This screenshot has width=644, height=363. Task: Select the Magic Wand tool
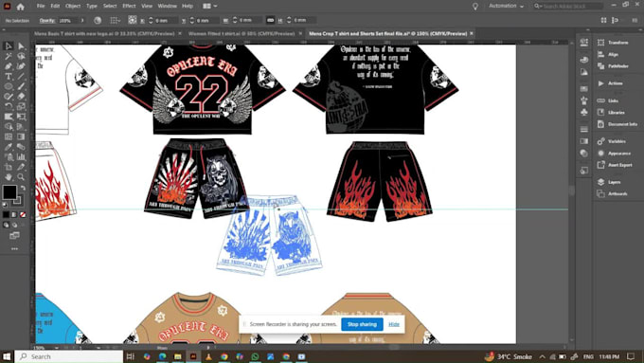pyautogui.click(x=9, y=56)
